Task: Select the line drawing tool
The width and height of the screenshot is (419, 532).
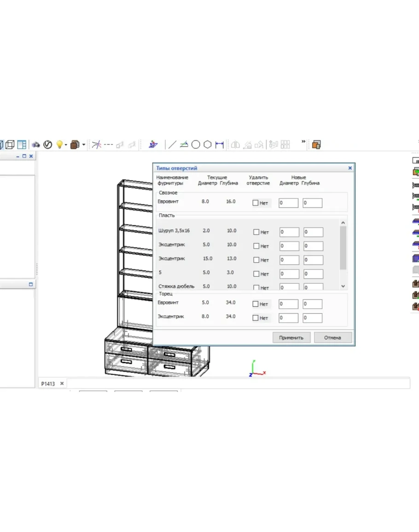Action: (x=172, y=145)
